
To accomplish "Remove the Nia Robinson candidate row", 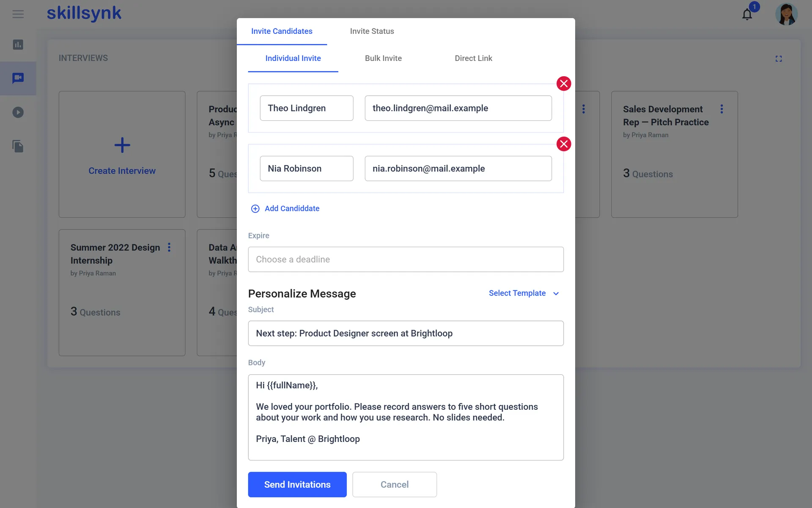I will pyautogui.click(x=564, y=144).
